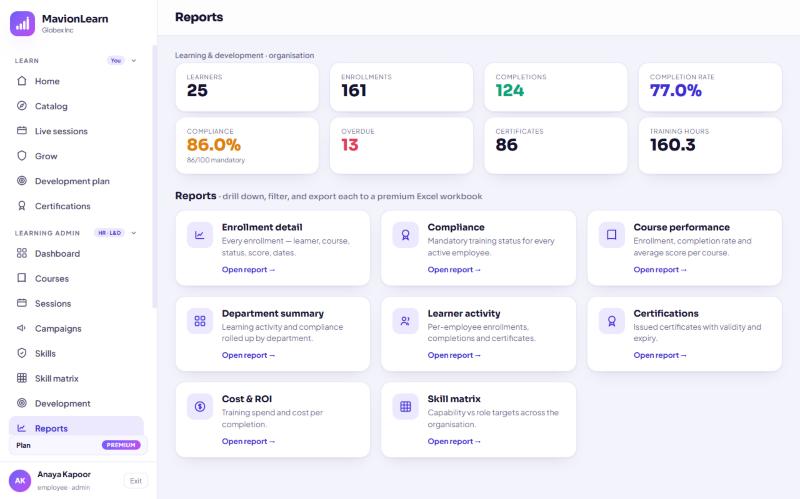
Task: Click the Reports chart icon in sidebar
Action: (x=21, y=428)
